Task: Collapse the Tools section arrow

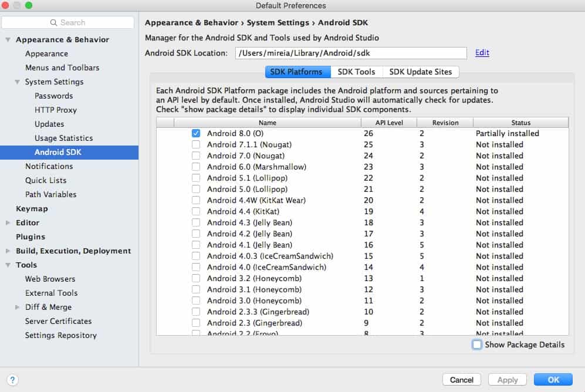Action: pos(8,265)
